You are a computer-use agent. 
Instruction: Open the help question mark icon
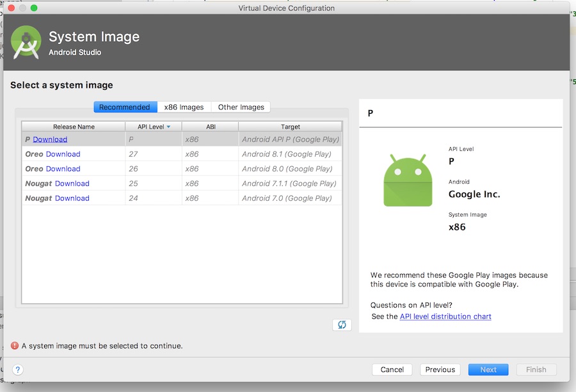click(18, 370)
